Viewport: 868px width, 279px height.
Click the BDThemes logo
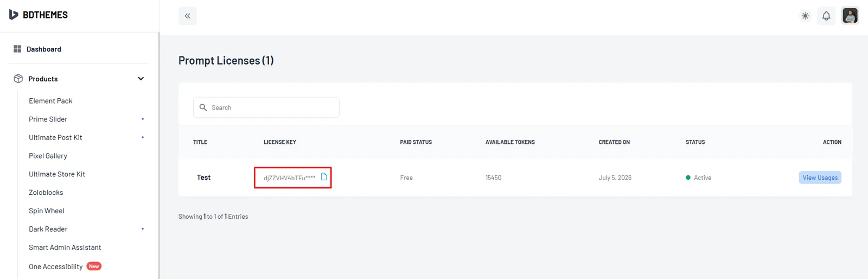tap(39, 15)
